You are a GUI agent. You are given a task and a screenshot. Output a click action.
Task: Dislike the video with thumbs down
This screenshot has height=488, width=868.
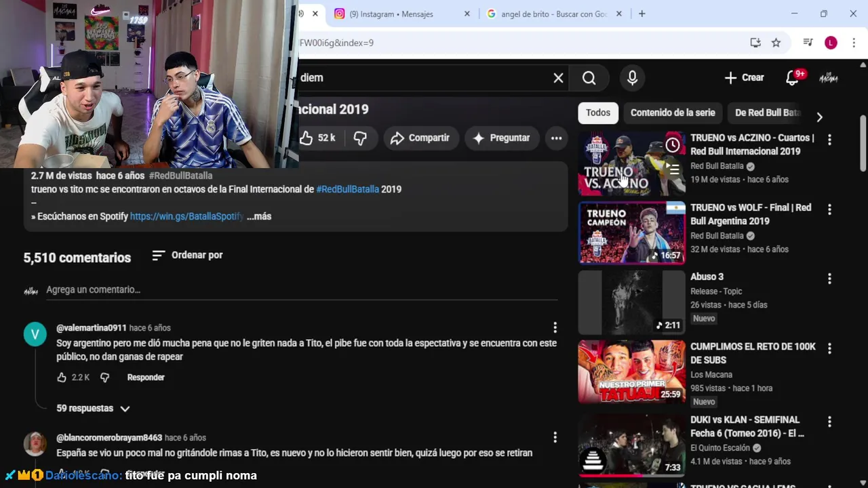[x=360, y=138]
